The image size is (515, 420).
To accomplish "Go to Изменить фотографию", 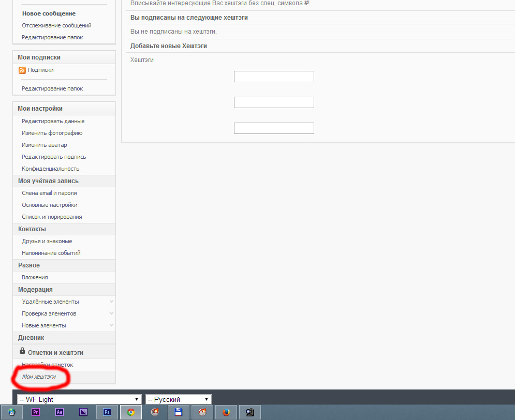I will point(52,133).
